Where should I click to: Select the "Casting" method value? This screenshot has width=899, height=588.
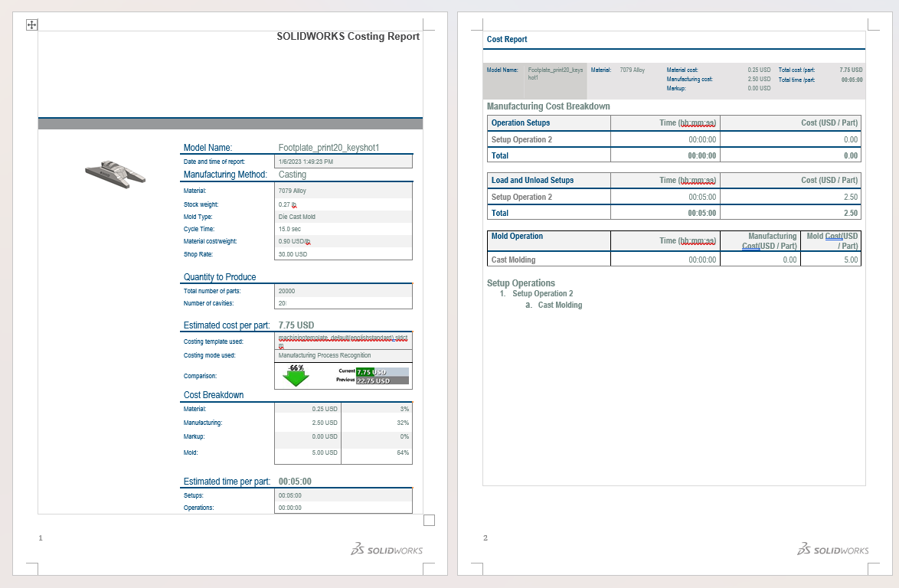point(293,175)
